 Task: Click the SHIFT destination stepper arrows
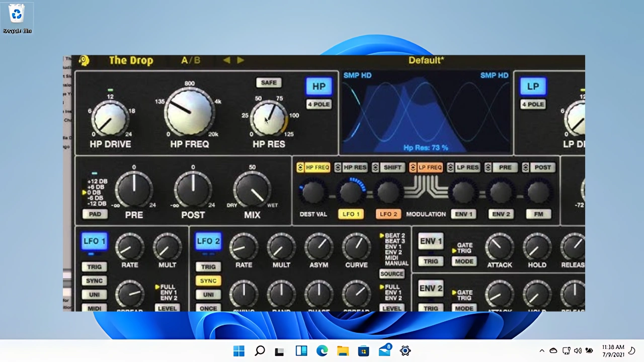(x=375, y=167)
